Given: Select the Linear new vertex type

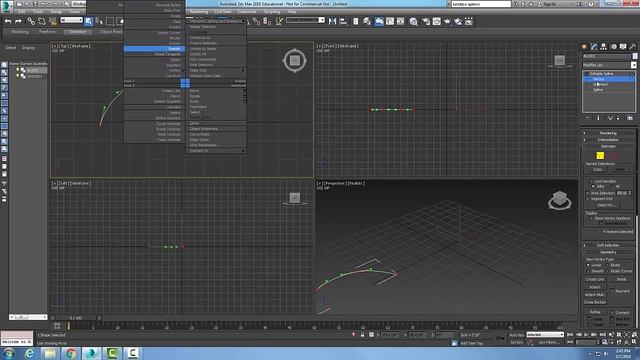Looking at the screenshot, I should pos(589,265).
